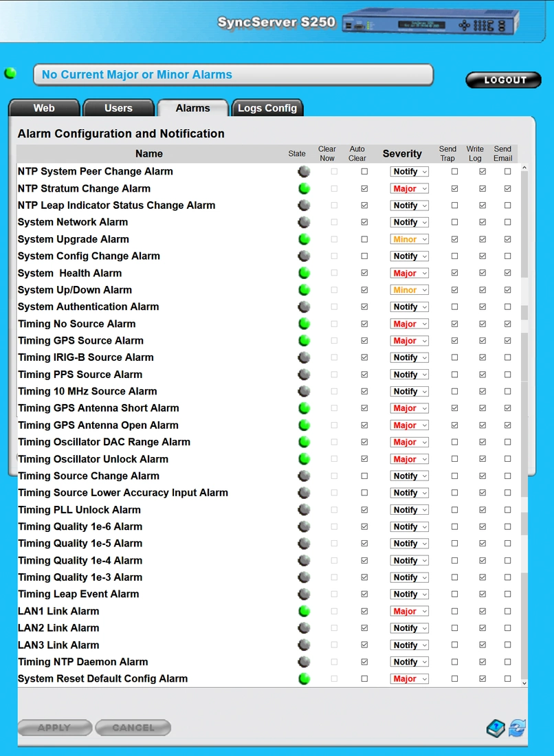The height and width of the screenshot is (756, 554).
Task: Go to the Logs Config tab
Action: (x=267, y=108)
